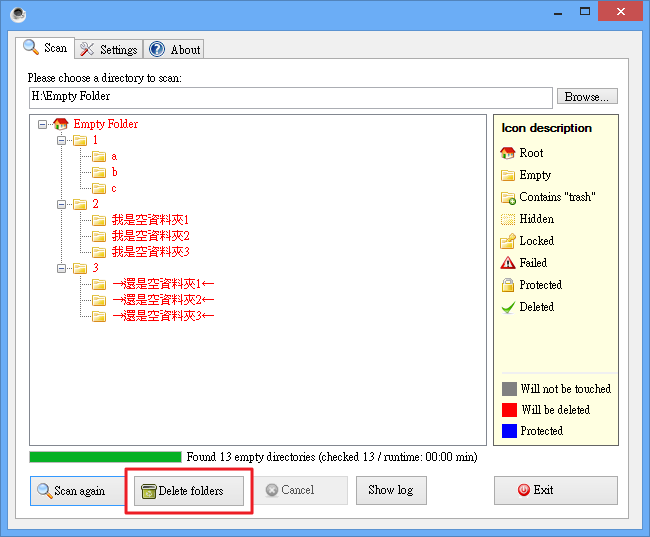Click the Icon description heading
The height and width of the screenshot is (537, 650).
coord(546,128)
